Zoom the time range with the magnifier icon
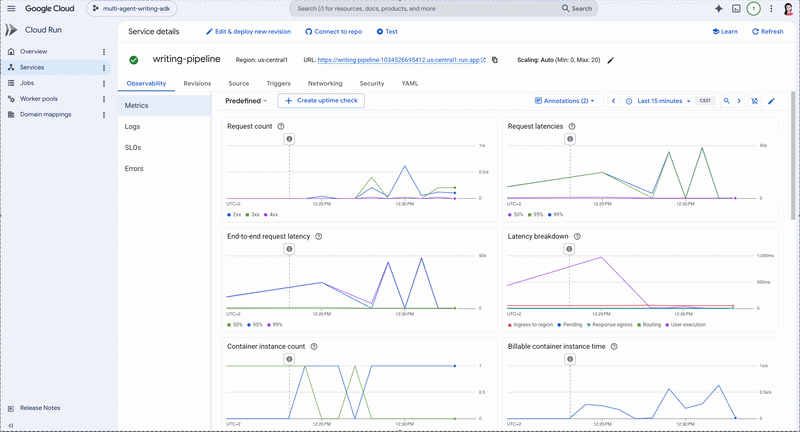The height and width of the screenshot is (432, 800). coord(727,101)
